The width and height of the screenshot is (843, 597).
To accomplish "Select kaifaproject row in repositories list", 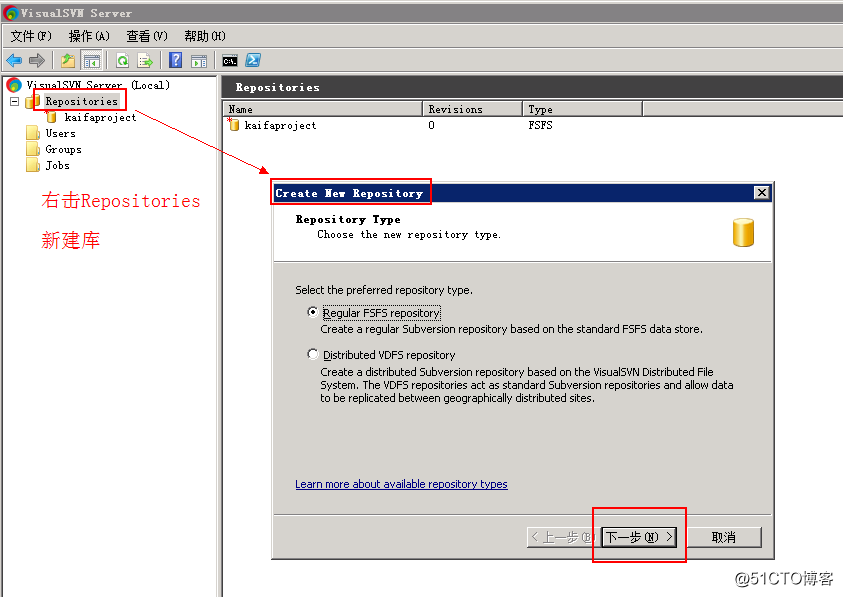I will [x=280, y=125].
